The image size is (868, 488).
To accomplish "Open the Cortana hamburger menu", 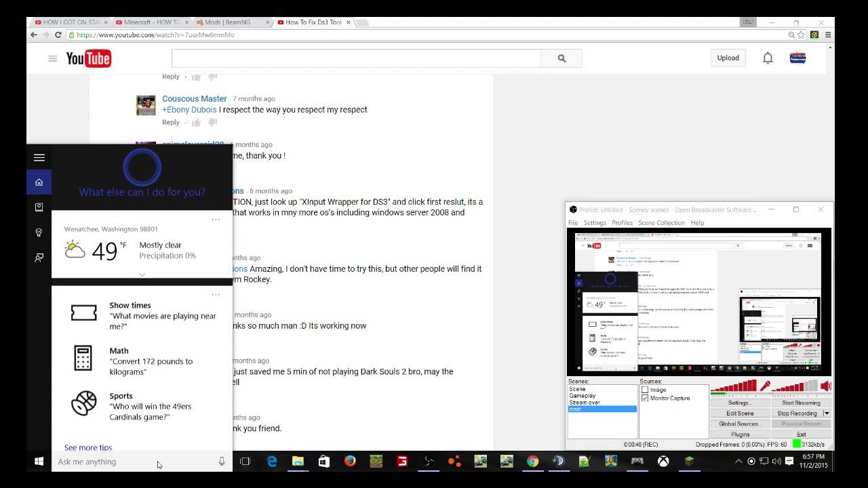I will point(39,157).
